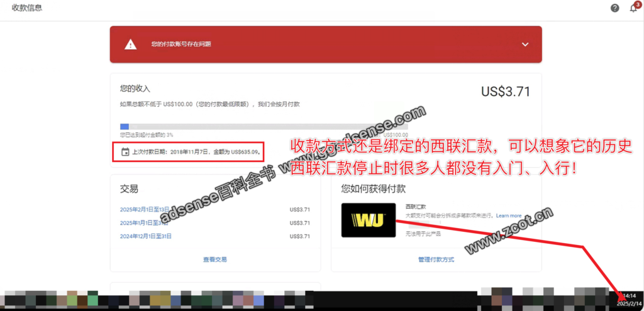Click 管理付款方式 link
644x311 pixels.
pyautogui.click(x=436, y=259)
